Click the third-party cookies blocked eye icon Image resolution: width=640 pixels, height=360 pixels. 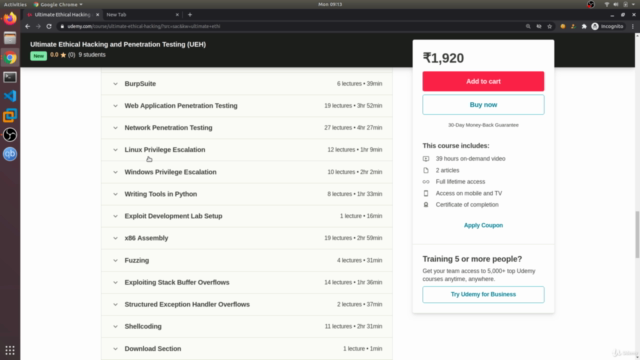coord(539,26)
